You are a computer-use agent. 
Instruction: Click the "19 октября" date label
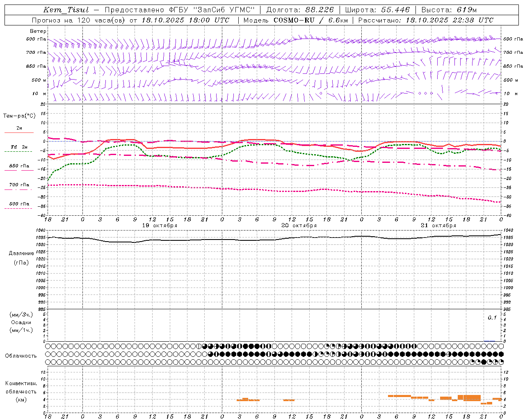(x=160, y=226)
